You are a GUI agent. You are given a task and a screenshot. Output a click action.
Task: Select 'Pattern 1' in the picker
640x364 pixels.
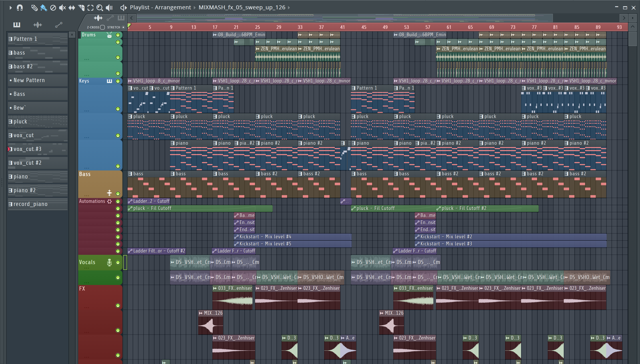(38, 39)
